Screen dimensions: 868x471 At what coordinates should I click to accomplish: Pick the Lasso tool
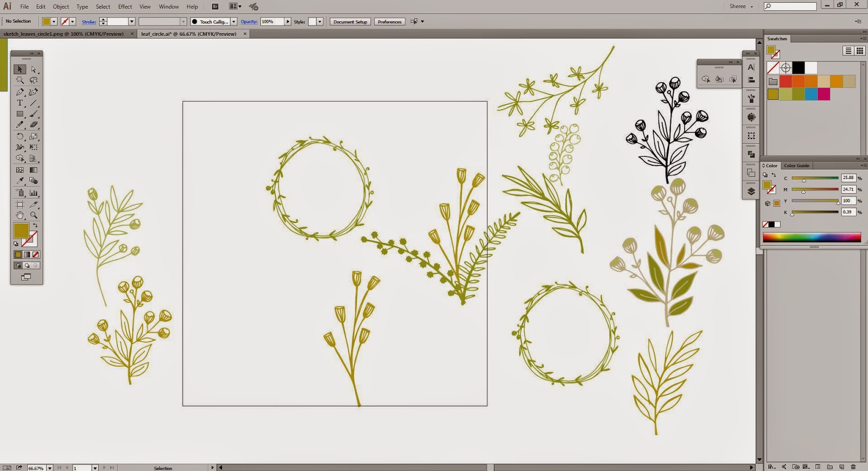[34, 80]
